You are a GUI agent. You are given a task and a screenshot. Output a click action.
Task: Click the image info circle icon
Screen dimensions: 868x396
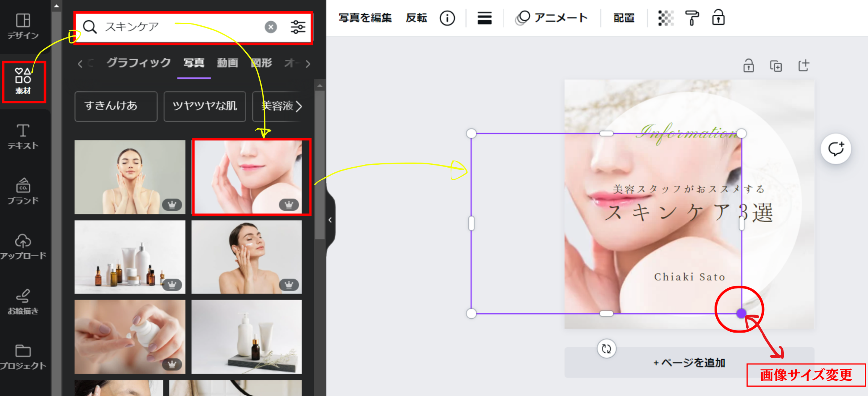pyautogui.click(x=447, y=18)
